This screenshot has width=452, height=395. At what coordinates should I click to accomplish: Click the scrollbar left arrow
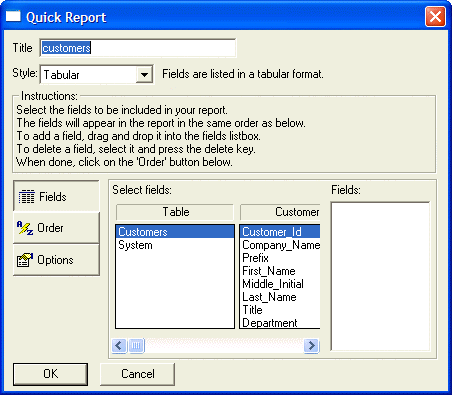coord(119,345)
